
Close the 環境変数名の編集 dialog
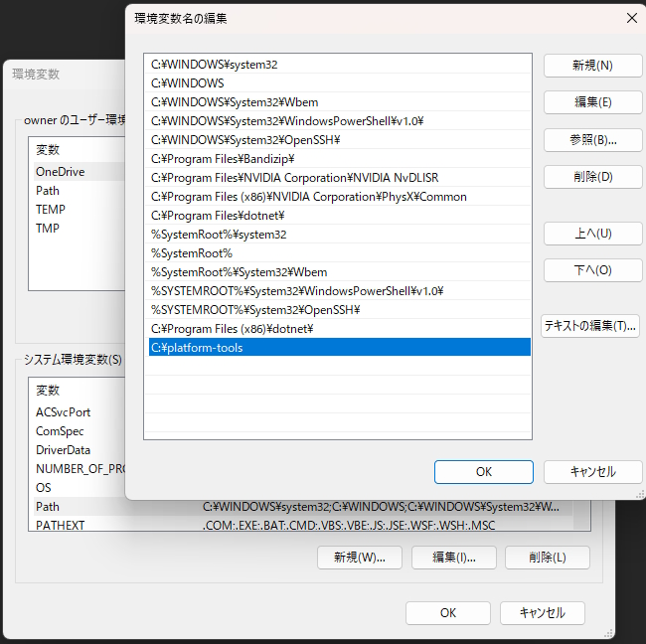pyautogui.click(x=631, y=18)
